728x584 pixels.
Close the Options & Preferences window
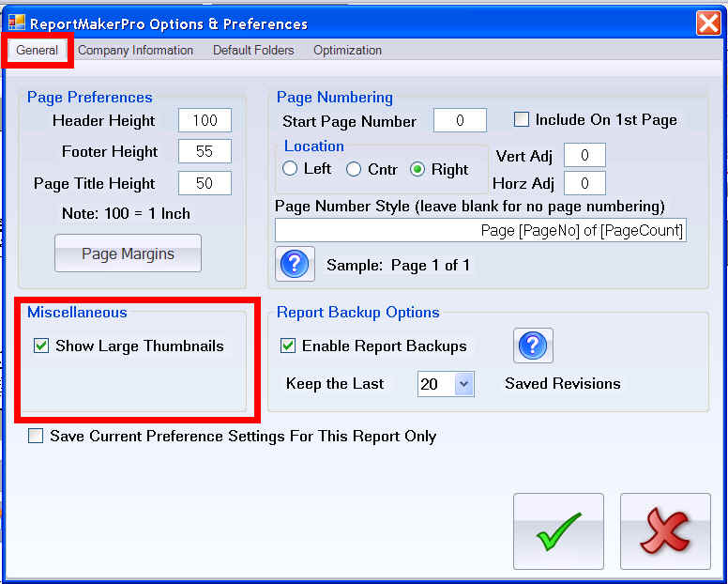click(x=707, y=23)
